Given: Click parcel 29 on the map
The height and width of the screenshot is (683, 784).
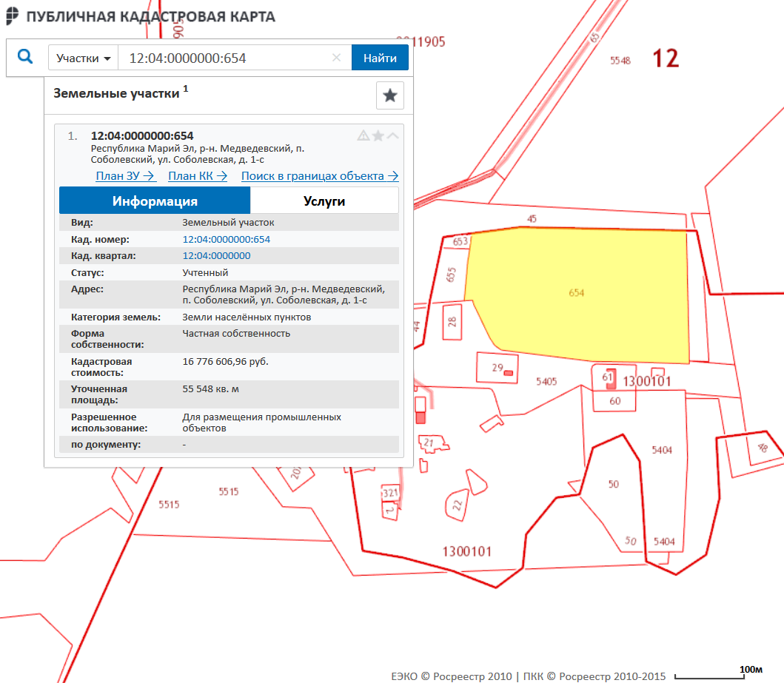Looking at the screenshot, I should [x=497, y=368].
